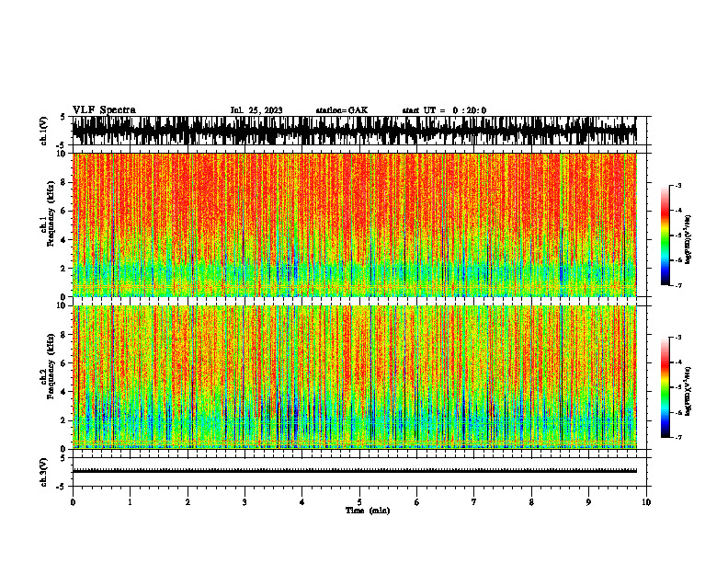Screen dimensions: 728x563
Task: Click time-axis tick label "7"
Action: coord(474,502)
